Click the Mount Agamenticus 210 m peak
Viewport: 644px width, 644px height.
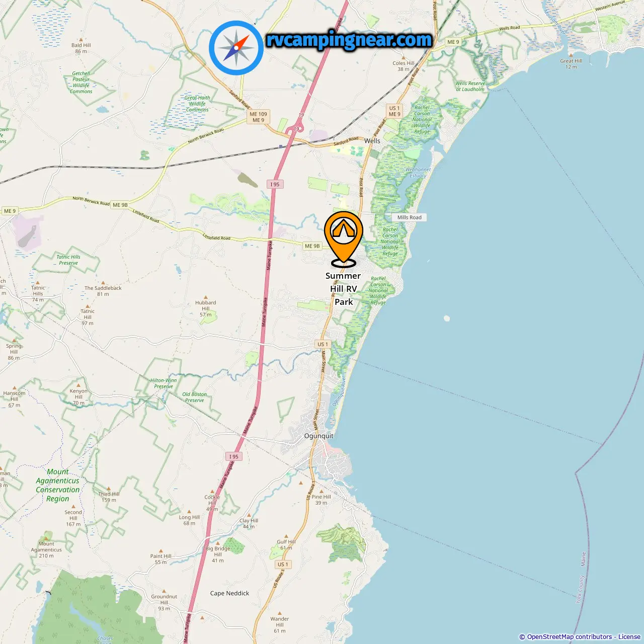tap(46, 549)
